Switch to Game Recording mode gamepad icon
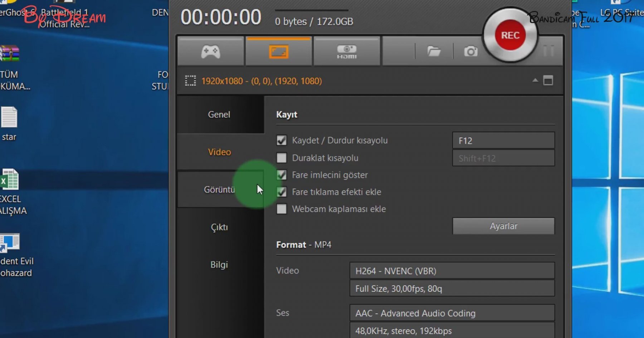Viewport: 644px width, 338px height. [210, 52]
